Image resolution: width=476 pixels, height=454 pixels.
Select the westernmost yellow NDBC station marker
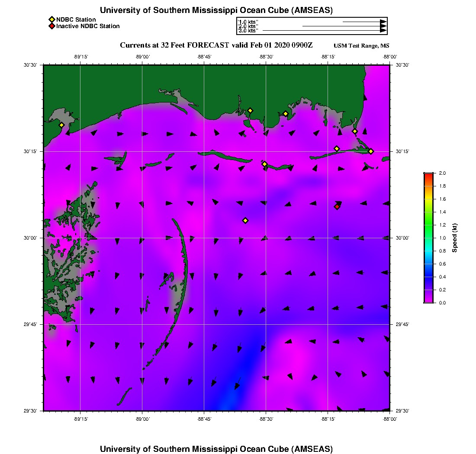[61, 125]
